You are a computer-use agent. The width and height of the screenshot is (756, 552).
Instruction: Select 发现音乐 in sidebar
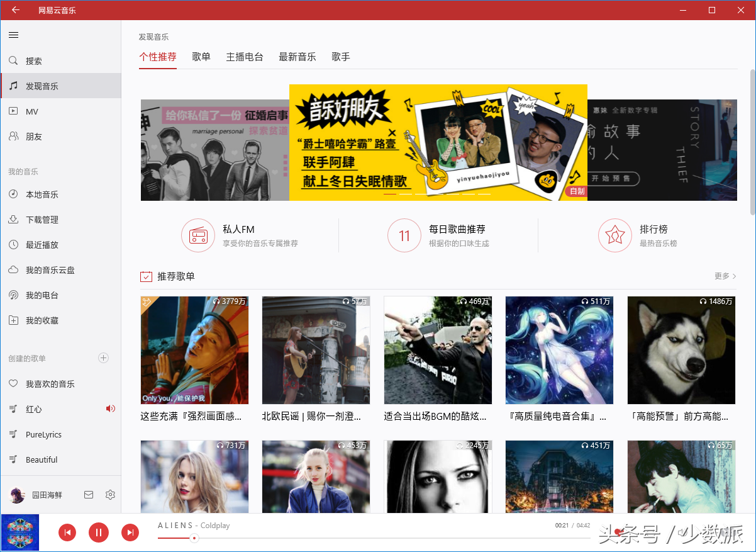point(60,86)
